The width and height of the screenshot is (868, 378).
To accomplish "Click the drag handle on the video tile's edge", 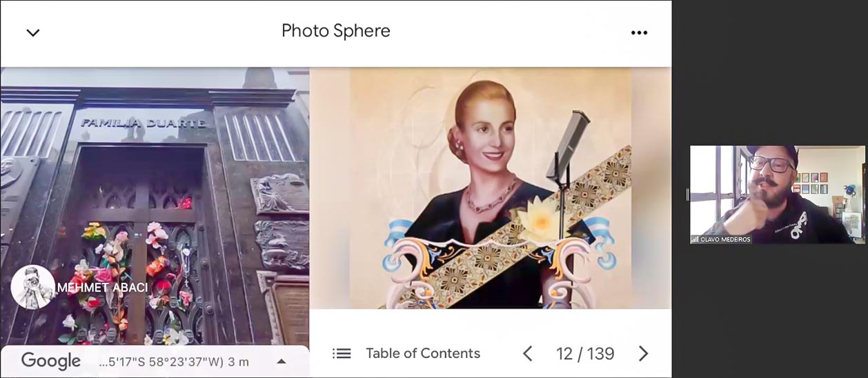I will pyautogui.click(x=687, y=195).
